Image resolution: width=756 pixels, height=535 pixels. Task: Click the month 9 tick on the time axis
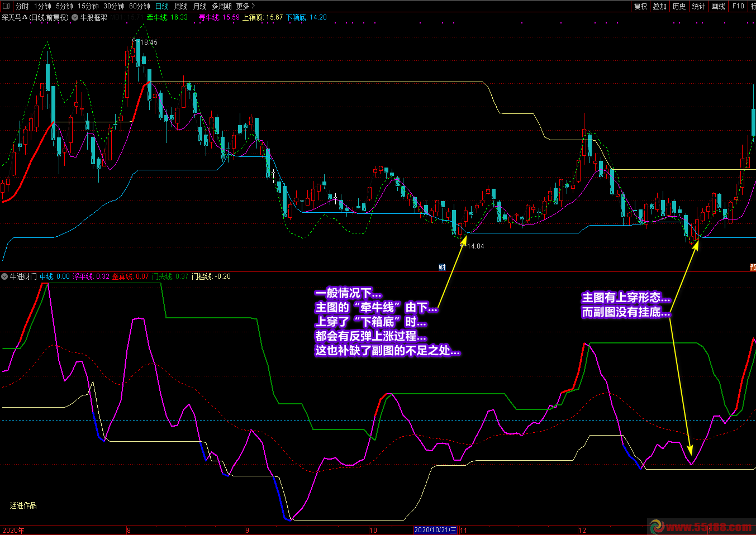[x=247, y=530]
